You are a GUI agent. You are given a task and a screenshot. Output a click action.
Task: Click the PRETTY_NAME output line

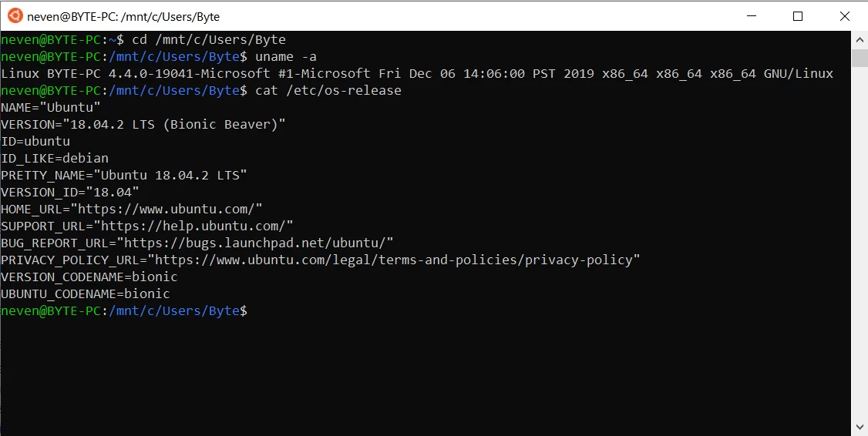point(123,176)
